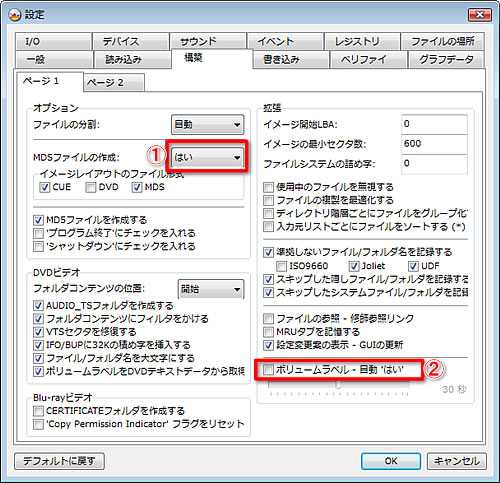Open the グラフデータ tab
This screenshot has width=500, height=483.
[x=446, y=60]
